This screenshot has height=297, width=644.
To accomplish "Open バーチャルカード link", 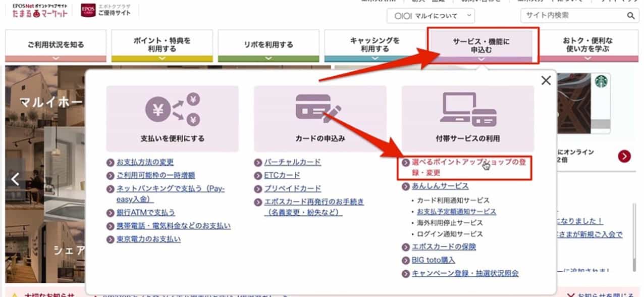I will [292, 162].
